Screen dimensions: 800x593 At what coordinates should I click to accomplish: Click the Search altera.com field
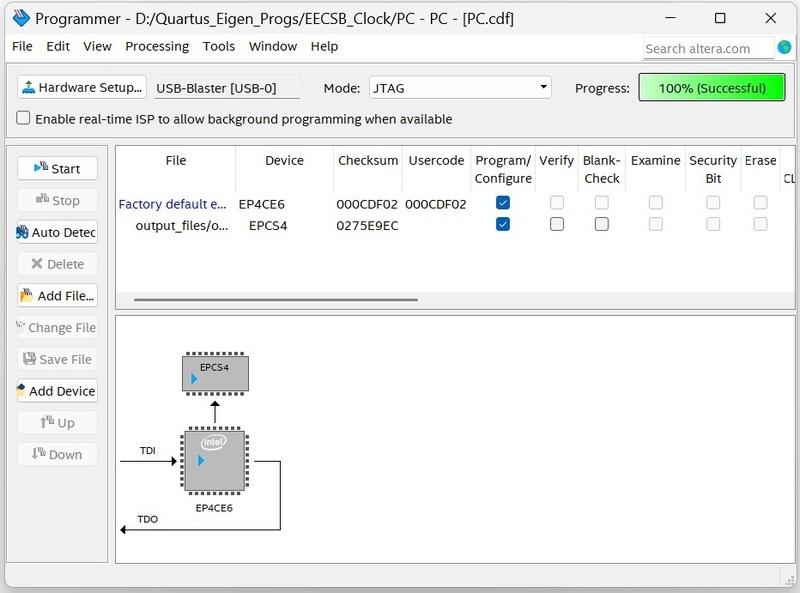(x=708, y=48)
